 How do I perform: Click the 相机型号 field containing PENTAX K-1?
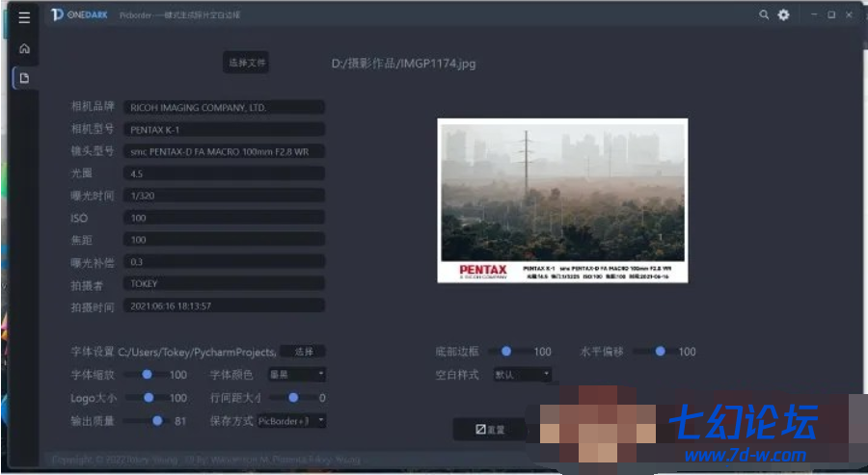(224, 129)
